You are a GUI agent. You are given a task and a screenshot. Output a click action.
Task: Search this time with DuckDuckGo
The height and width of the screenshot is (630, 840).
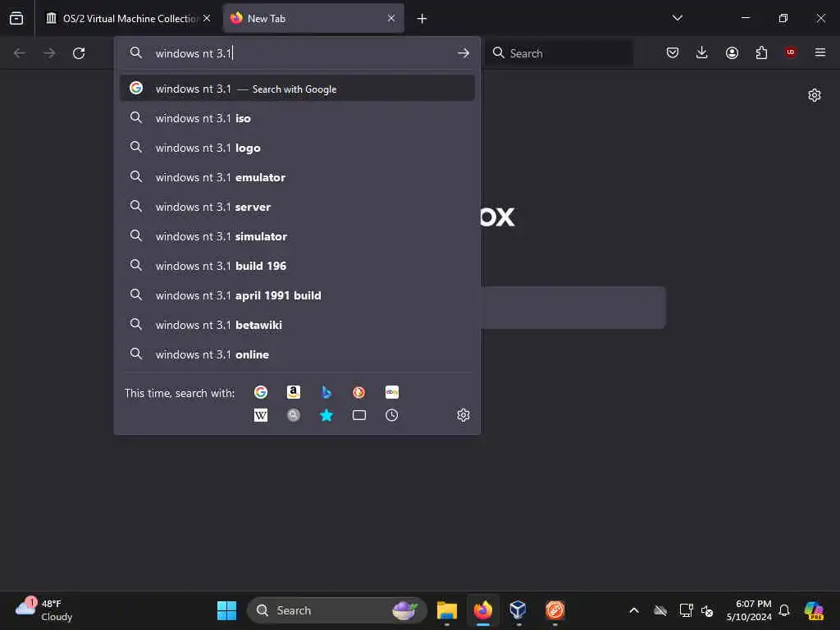tap(359, 392)
